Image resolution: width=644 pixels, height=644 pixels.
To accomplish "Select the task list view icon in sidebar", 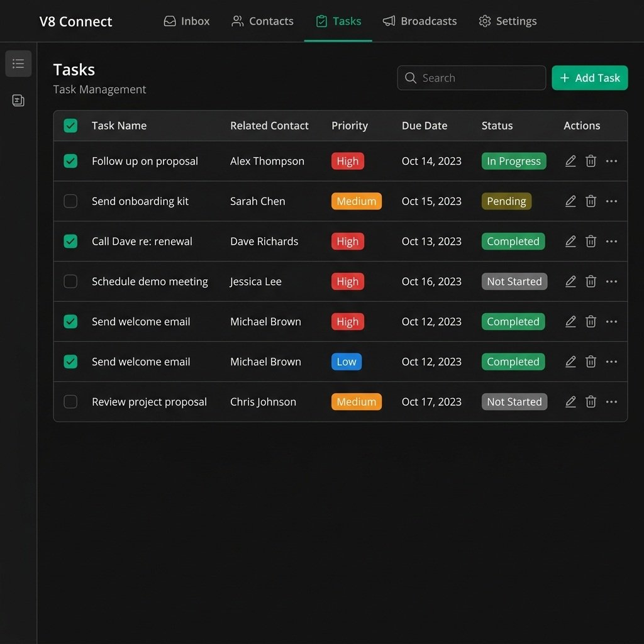I will 18,64.
